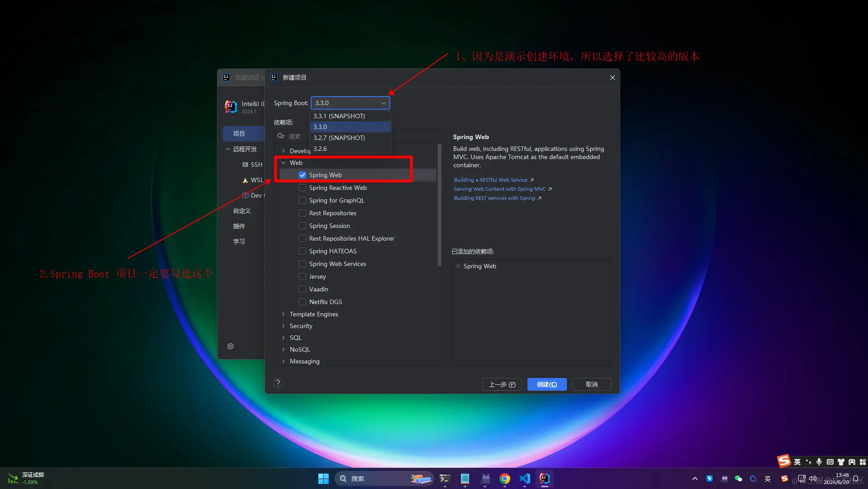Open Visual Studio Code from the taskbar
Image resolution: width=868 pixels, height=489 pixels.
point(525,479)
